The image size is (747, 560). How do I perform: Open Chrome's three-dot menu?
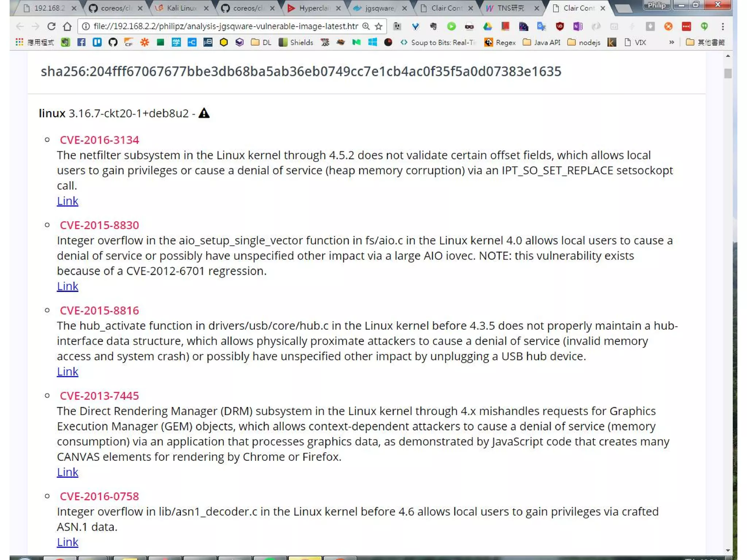pyautogui.click(x=723, y=26)
